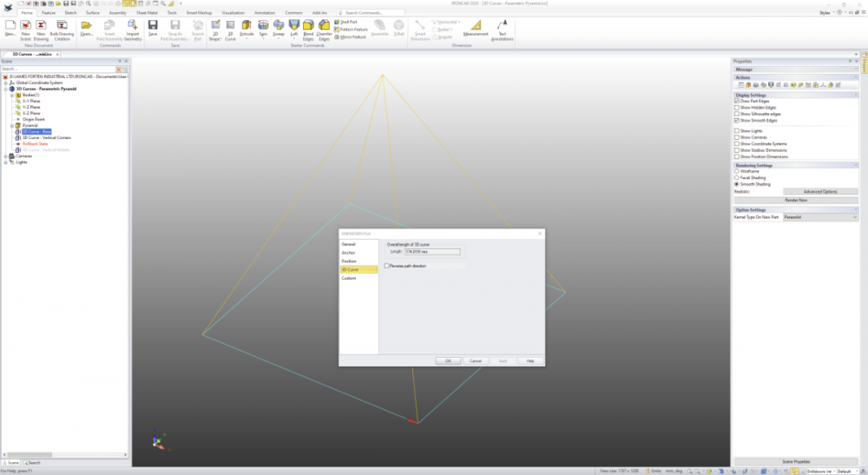
Task: Check Reverse path direction in dialog
Action: coord(387,266)
